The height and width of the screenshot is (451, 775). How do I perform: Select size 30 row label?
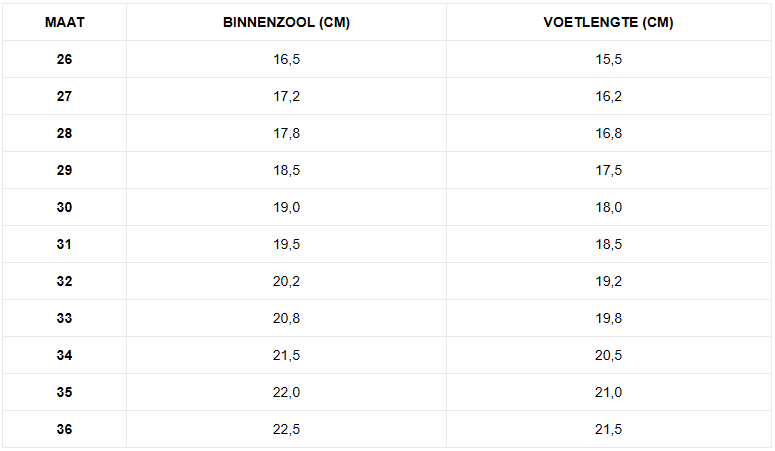64,207
